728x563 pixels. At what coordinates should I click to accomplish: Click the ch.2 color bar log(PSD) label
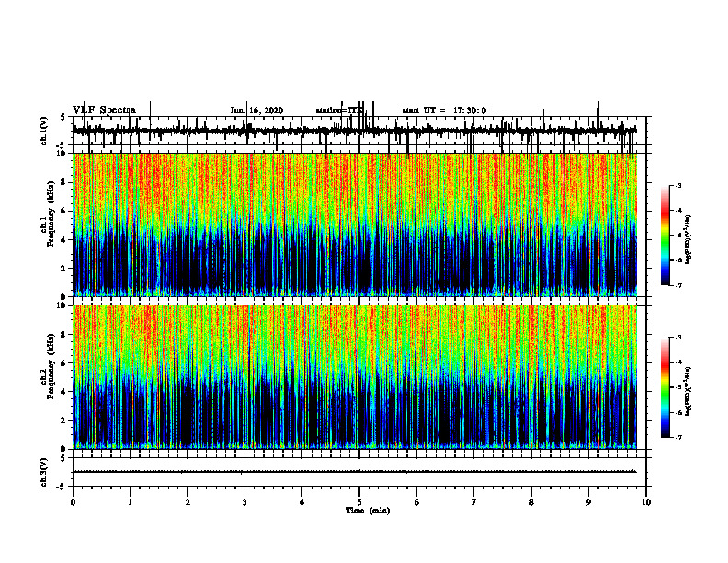[688, 391]
